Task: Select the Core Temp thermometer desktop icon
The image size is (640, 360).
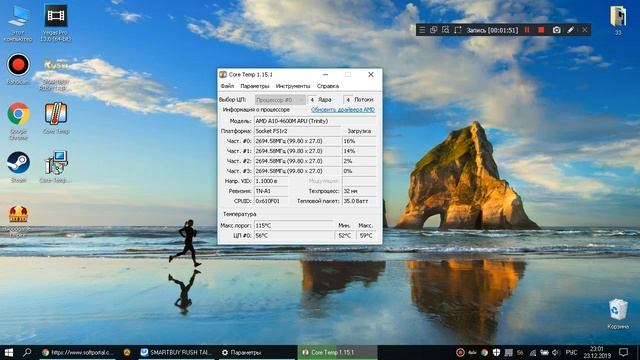Action: [56, 118]
